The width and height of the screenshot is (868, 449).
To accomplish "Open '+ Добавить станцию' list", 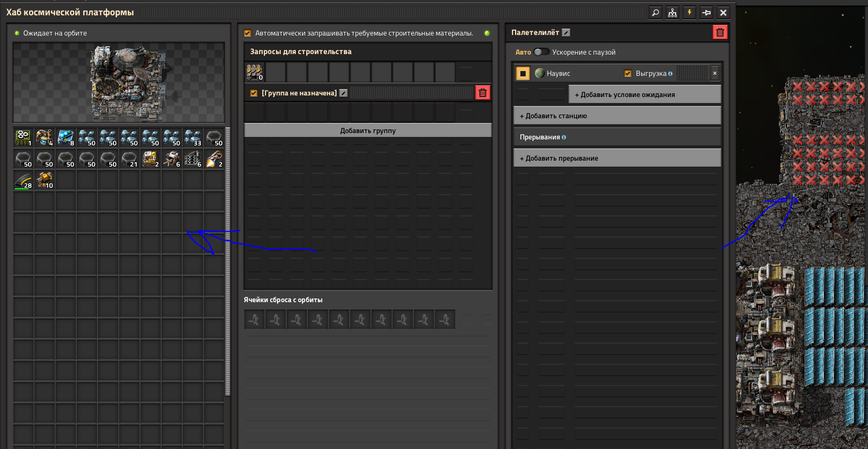I will pos(617,116).
